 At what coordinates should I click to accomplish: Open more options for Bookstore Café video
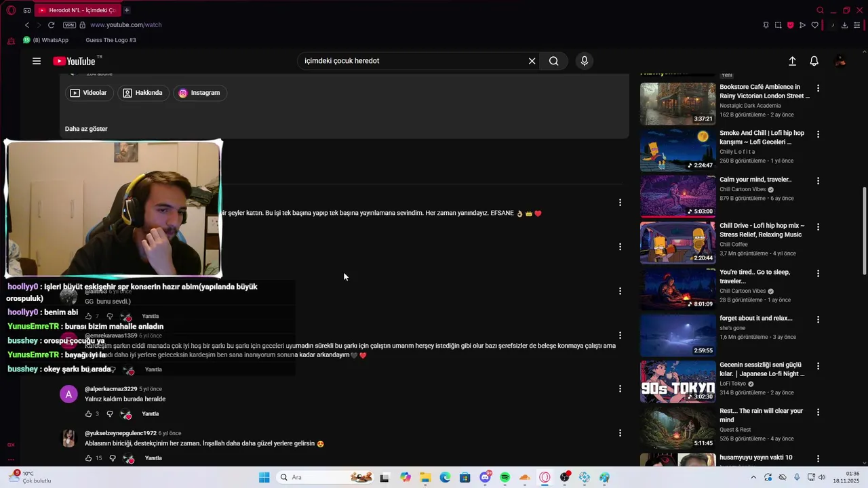[818, 88]
